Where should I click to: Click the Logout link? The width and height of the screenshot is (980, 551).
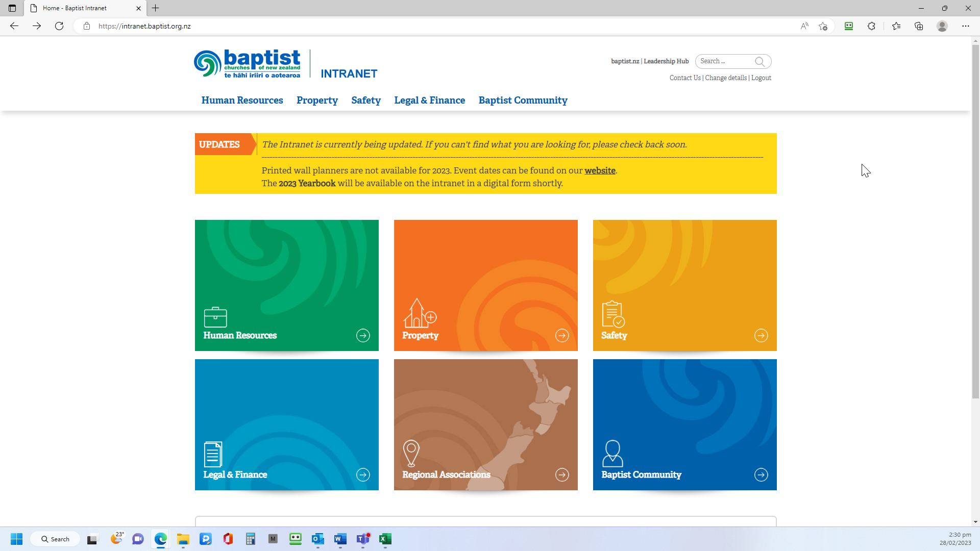pyautogui.click(x=761, y=78)
